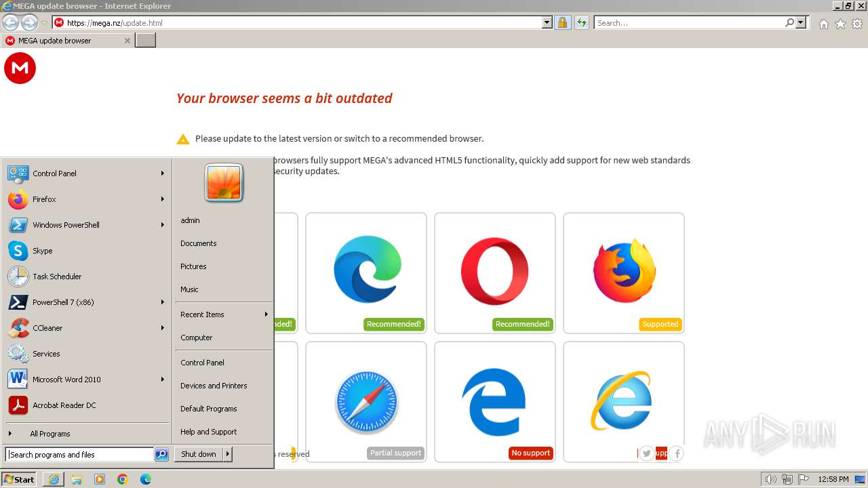
Task: Go to the IE home page icon
Action: [x=823, y=24]
